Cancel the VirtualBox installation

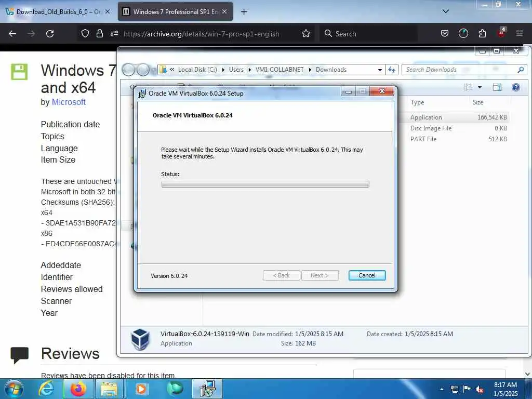coord(367,275)
